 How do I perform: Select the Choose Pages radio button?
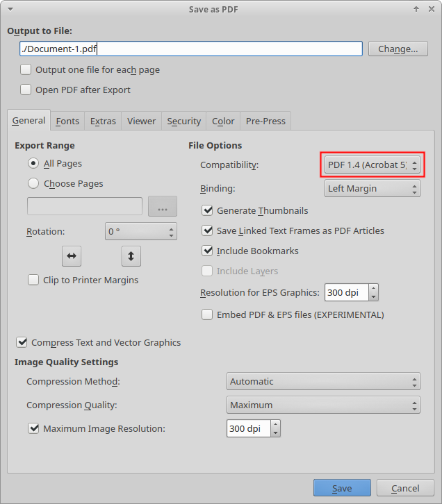(x=33, y=184)
